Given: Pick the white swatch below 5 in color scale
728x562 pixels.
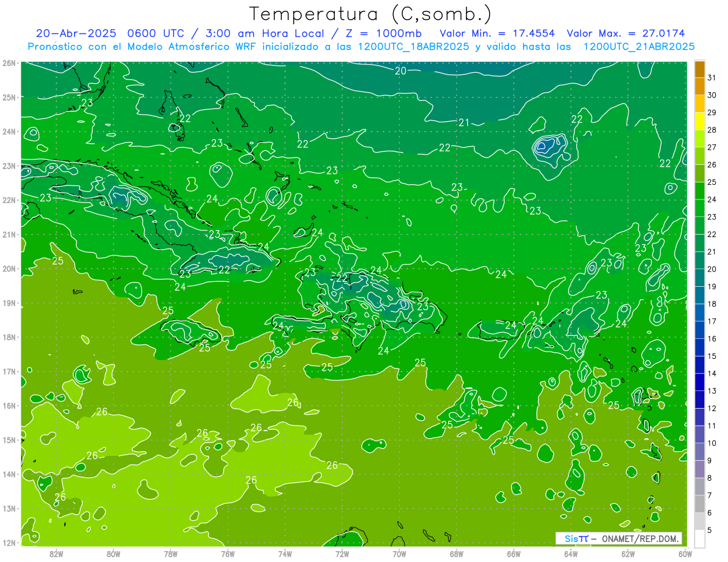Looking at the screenshot, I should click(x=699, y=538).
